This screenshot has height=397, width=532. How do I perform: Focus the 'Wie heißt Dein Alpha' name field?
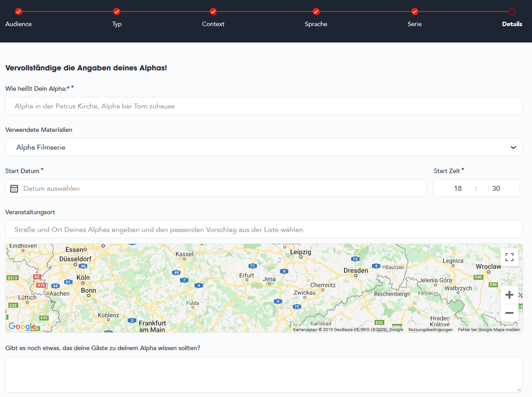pos(264,106)
